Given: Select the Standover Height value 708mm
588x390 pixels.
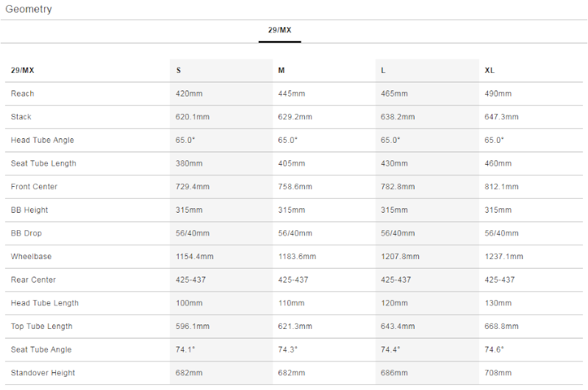Looking at the screenshot, I should coord(498,373).
